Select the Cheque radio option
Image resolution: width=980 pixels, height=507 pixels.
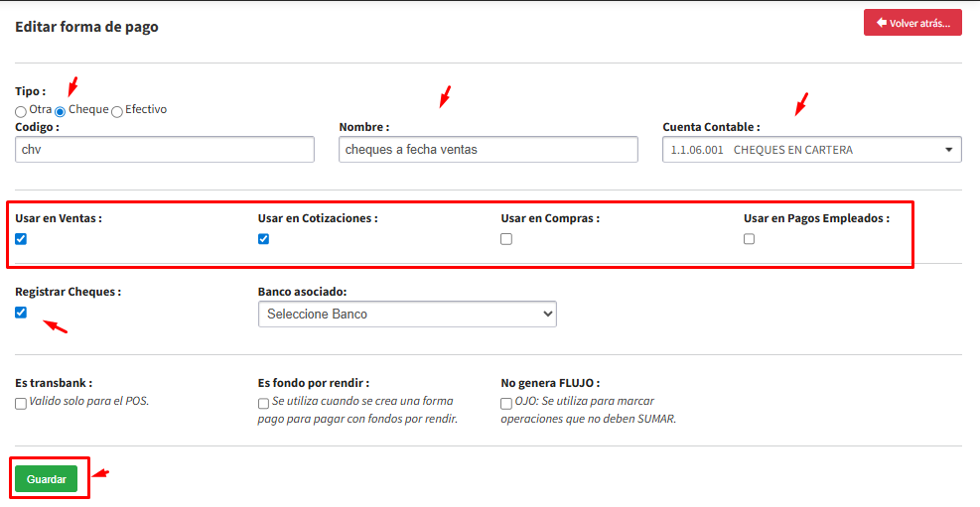point(61,111)
